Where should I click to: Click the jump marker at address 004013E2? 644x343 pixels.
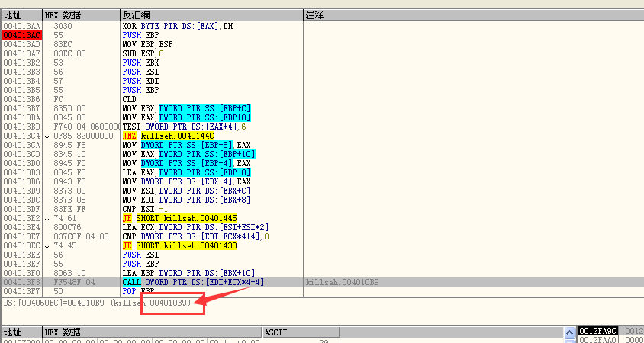point(47,217)
